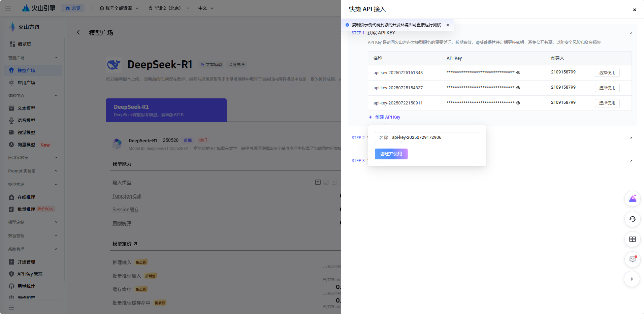Select 模型广场 in the sidebar
Viewport: 644px width, 314px height.
(x=33, y=70)
